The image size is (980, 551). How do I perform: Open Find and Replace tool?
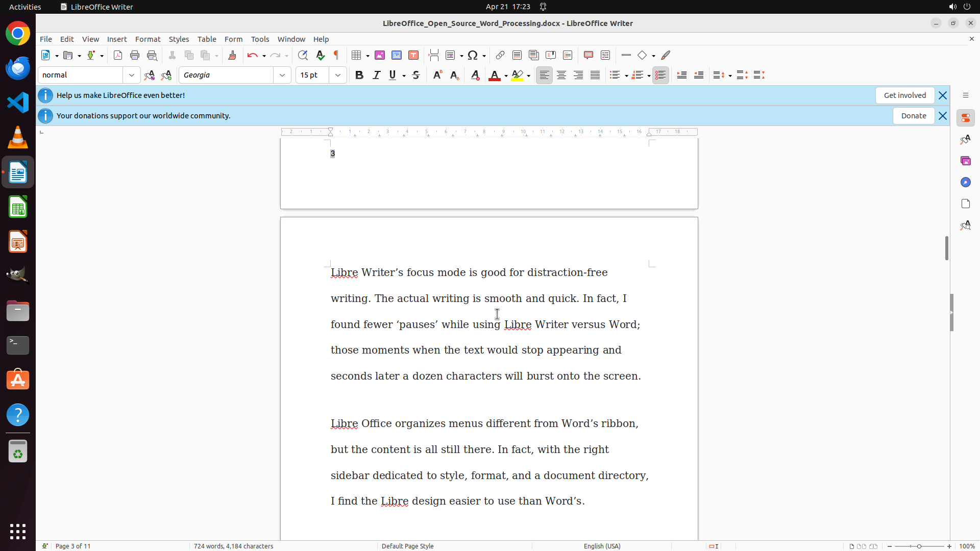click(x=303, y=55)
